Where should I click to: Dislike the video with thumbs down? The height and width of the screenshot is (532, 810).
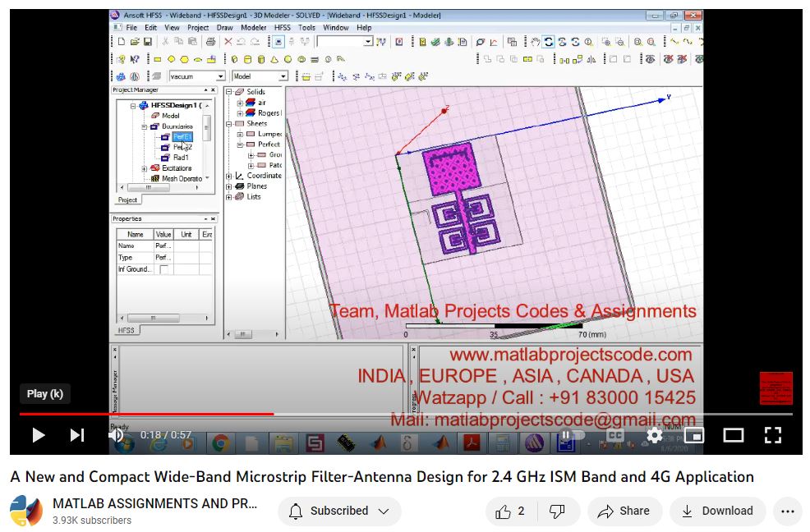coord(557,511)
